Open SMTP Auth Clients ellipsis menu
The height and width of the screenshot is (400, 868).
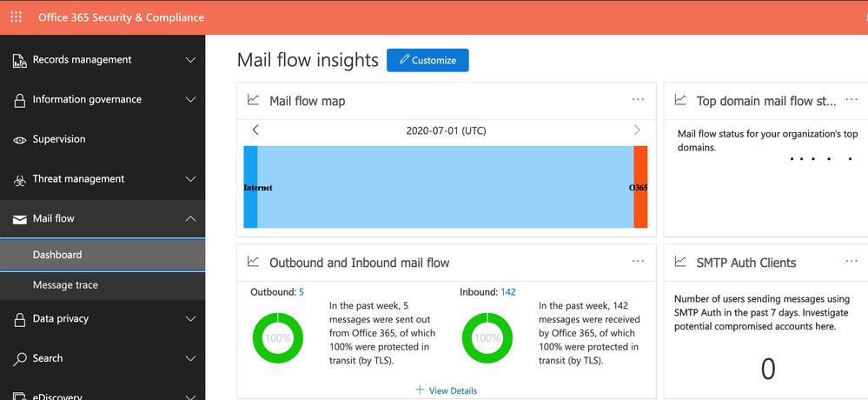tap(851, 261)
